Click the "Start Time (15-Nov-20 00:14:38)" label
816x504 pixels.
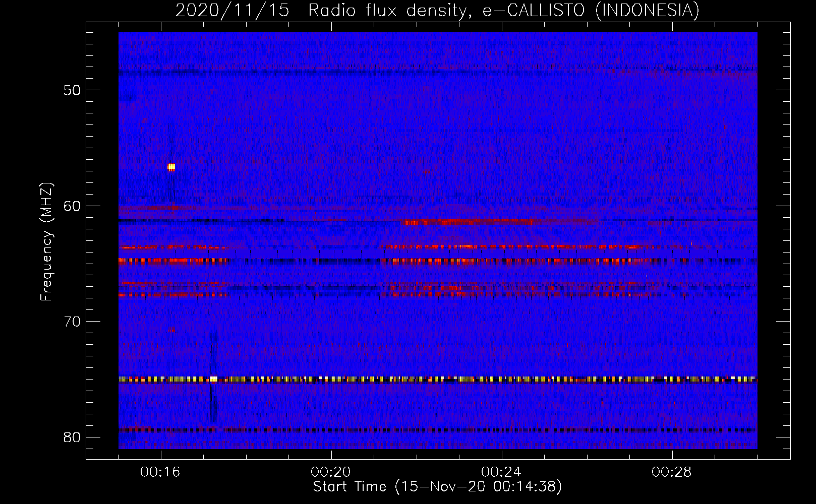click(437, 487)
